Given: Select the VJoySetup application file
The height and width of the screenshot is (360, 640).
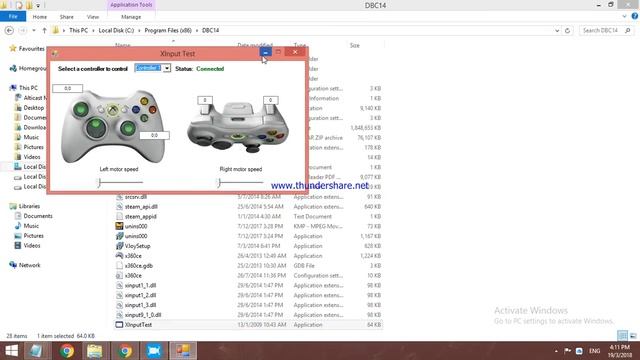Looking at the screenshot, I should 138,246.
